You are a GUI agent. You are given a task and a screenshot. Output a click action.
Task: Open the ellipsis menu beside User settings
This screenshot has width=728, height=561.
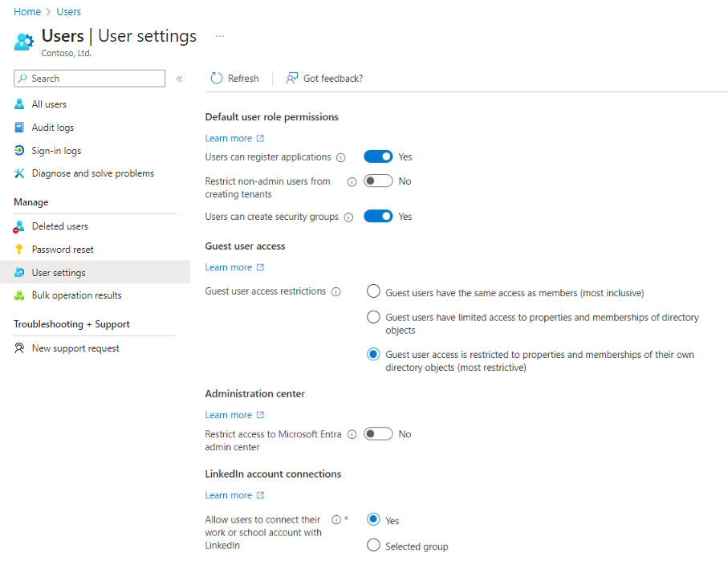pos(219,36)
